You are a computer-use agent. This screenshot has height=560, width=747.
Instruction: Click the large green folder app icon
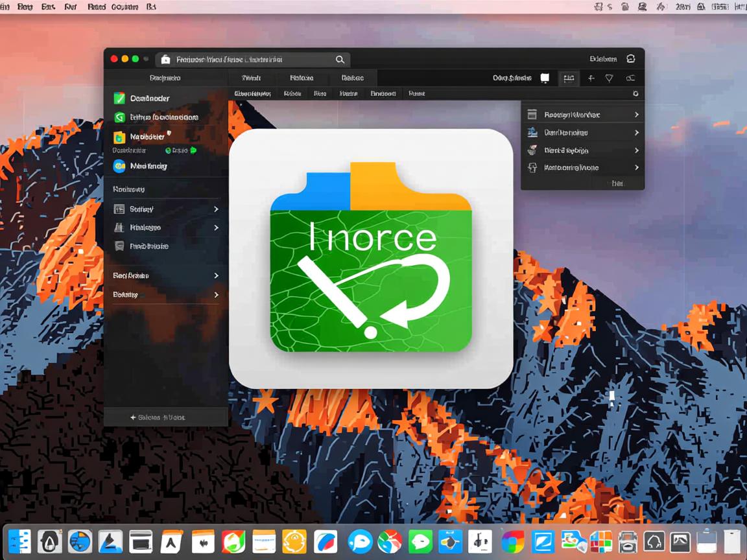371,258
